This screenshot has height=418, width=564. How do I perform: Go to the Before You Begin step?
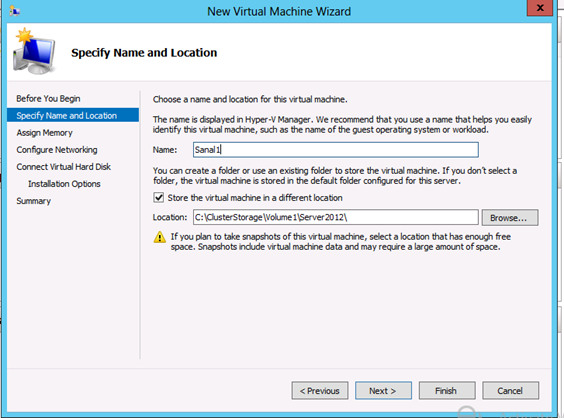[48, 99]
